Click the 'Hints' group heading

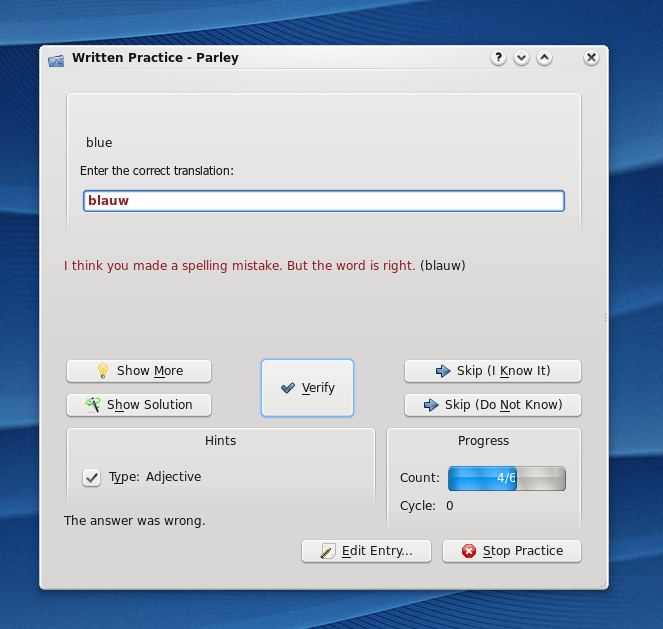pyautogui.click(x=220, y=440)
